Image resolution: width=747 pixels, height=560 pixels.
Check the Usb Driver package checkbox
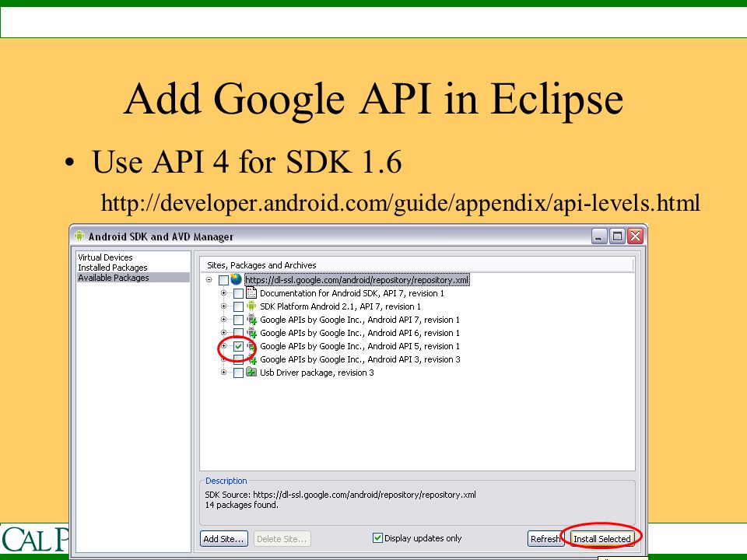point(238,373)
